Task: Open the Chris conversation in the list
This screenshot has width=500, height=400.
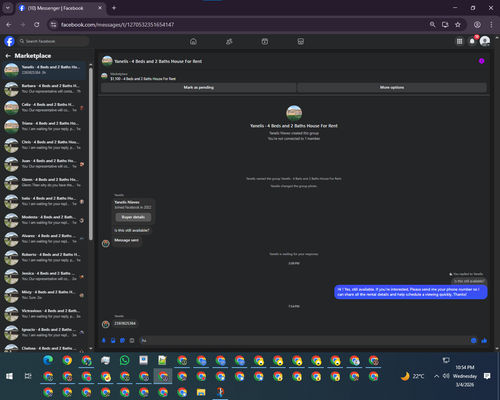Action: [x=44, y=145]
